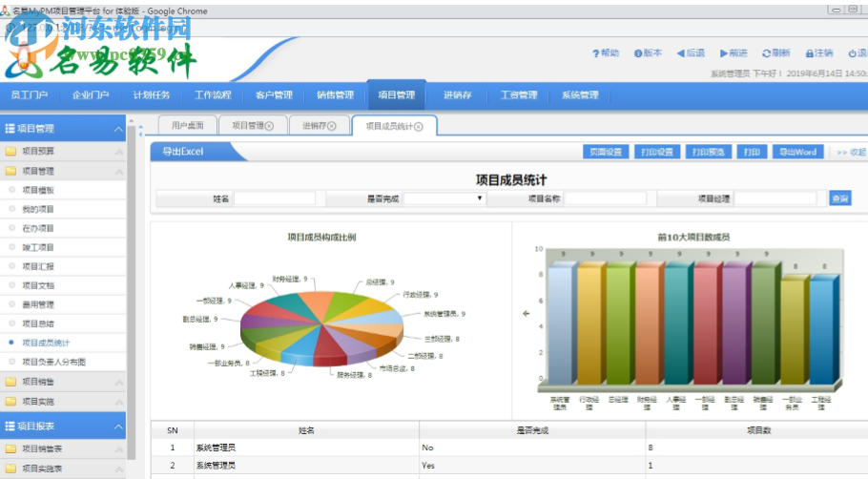Click the forward arrow icon 前进

pos(724,53)
